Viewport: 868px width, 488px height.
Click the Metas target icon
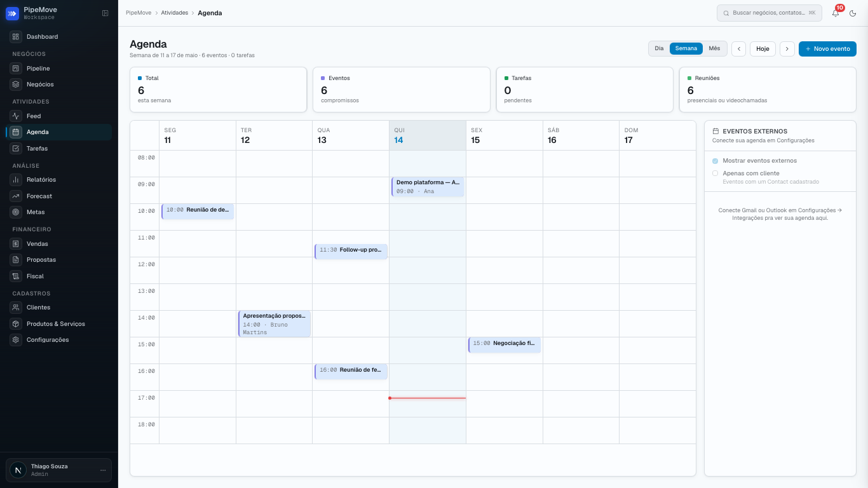tap(16, 212)
